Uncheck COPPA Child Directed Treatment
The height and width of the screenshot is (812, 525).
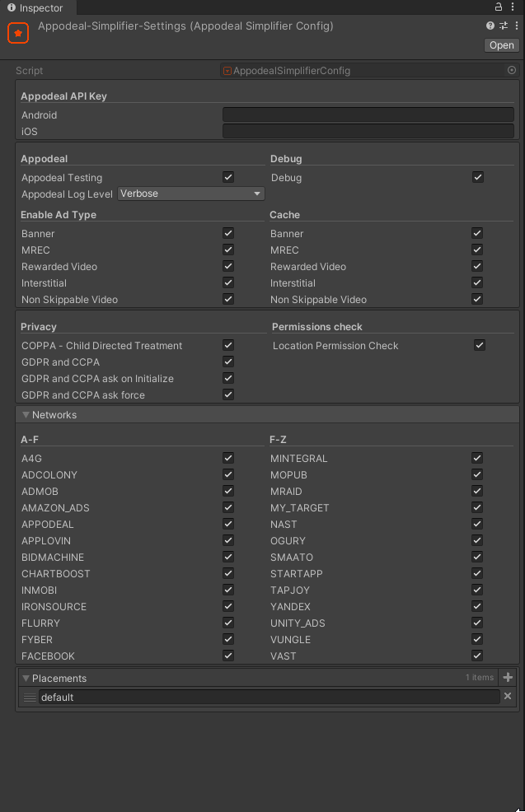pyautogui.click(x=228, y=346)
